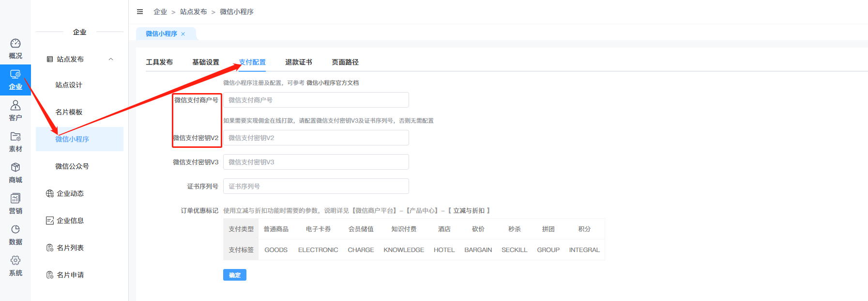Open the 页面路径 tab

pyautogui.click(x=345, y=62)
